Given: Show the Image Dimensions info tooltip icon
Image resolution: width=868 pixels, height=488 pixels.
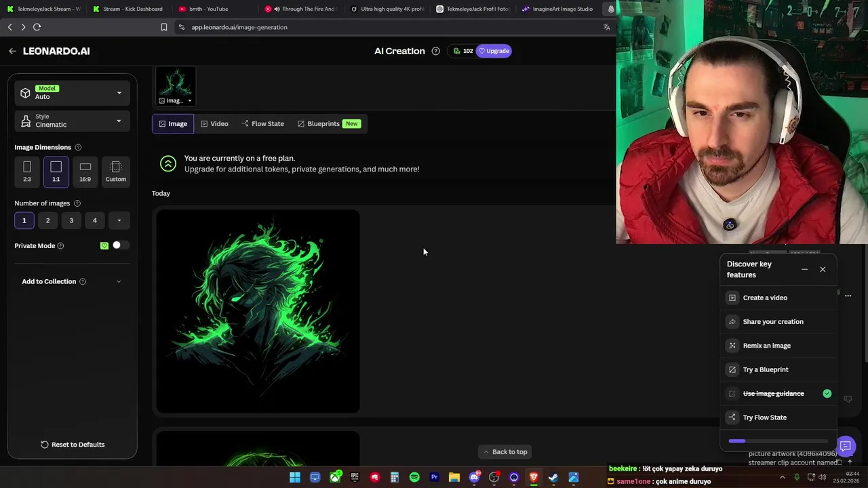Looking at the screenshot, I should pyautogui.click(x=78, y=147).
